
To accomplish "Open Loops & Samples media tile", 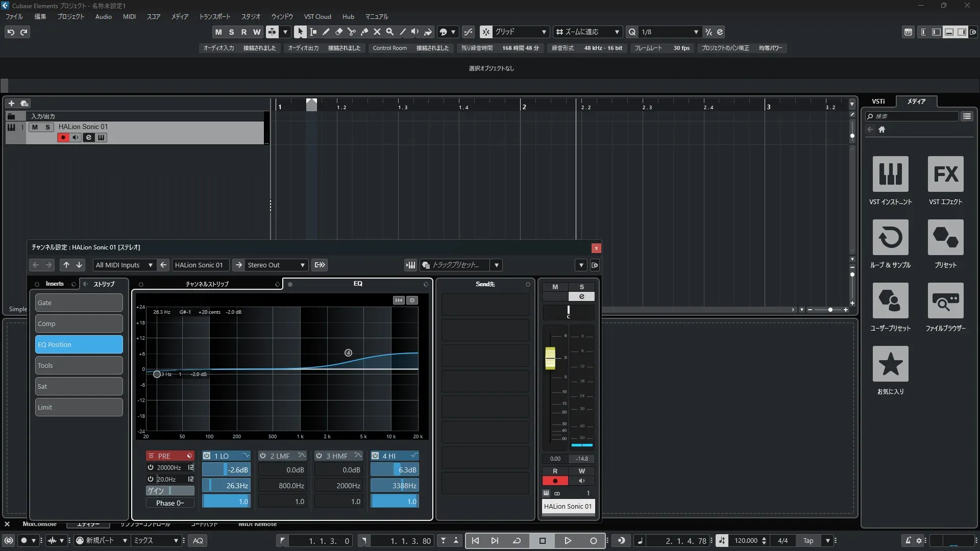I will pyautogui.click(x=890, y=237).
